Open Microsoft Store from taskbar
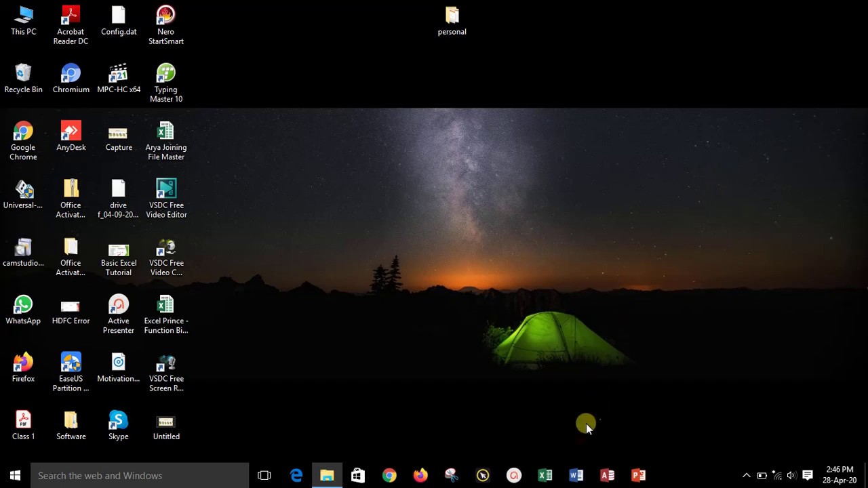This screenshot has width=868, height=488. click(358, 475)
